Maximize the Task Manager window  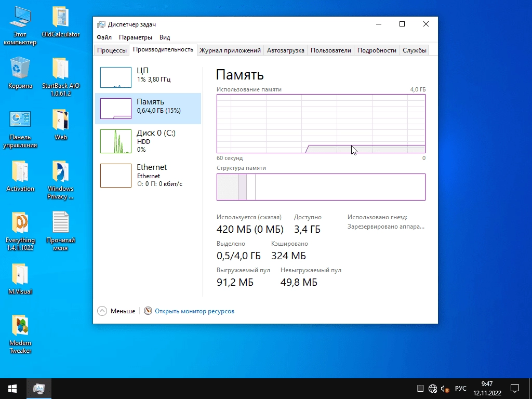(x=402, y=24)
